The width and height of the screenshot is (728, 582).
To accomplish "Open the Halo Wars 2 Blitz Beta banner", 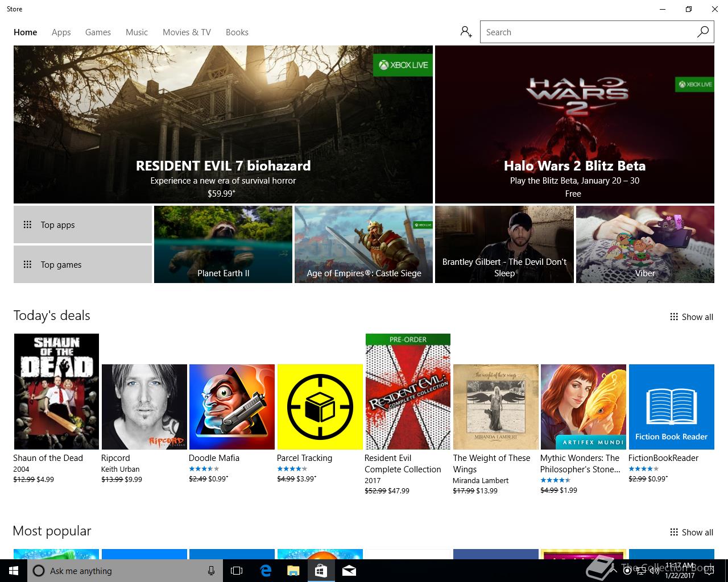I will pyautogui.click(x=574, y=124).
